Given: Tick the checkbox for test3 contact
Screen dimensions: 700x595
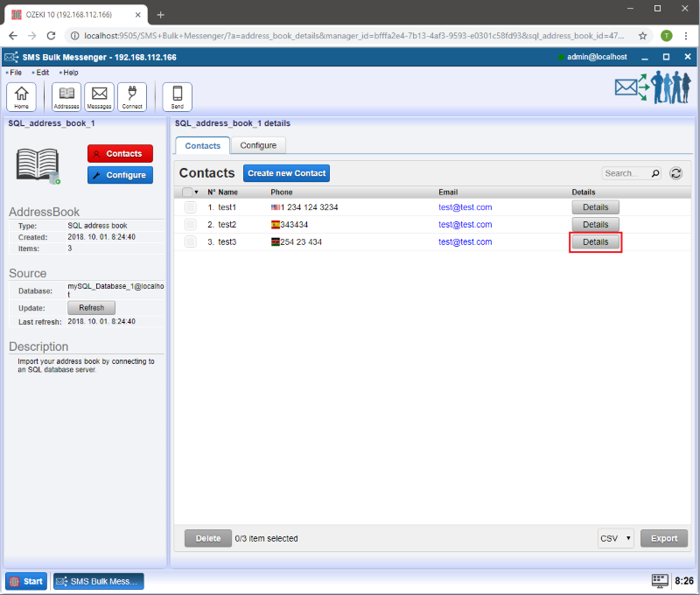Looking at the screenshot, I should 190,242.
